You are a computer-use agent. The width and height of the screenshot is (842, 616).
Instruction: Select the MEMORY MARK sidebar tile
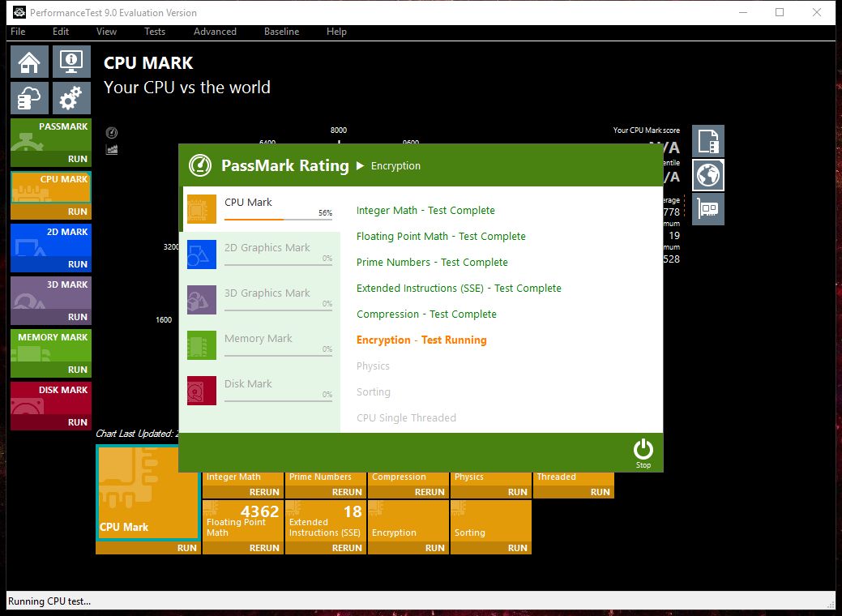[51, 346]
